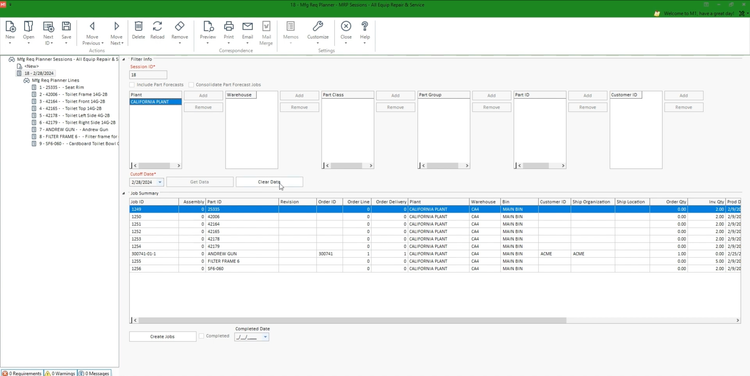The height and width of the screenshot is (376, 750).
Task: Select tree item 7 - ANDREW GUN
Action: [74, 130]
